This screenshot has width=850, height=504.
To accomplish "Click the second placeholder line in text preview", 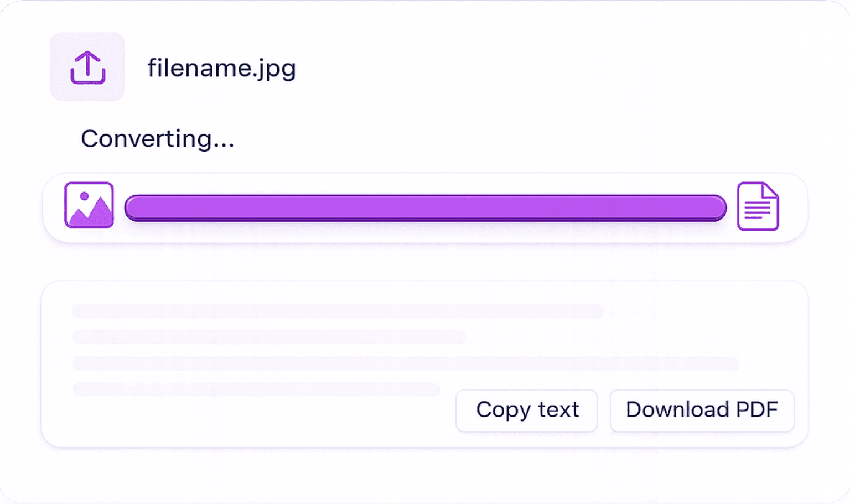I will click(269, 336).
